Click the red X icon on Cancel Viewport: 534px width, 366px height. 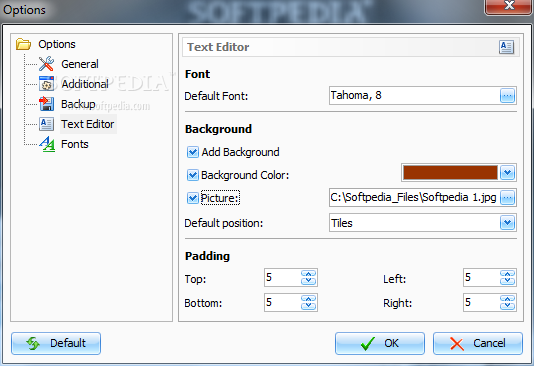click(457, 344)
